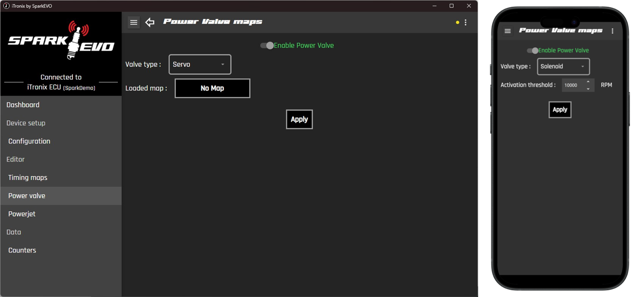Click the iTronix app icon in title bar
Viewport: 644px width, 297px height.
pyautogui.click(x=6, y=6)
